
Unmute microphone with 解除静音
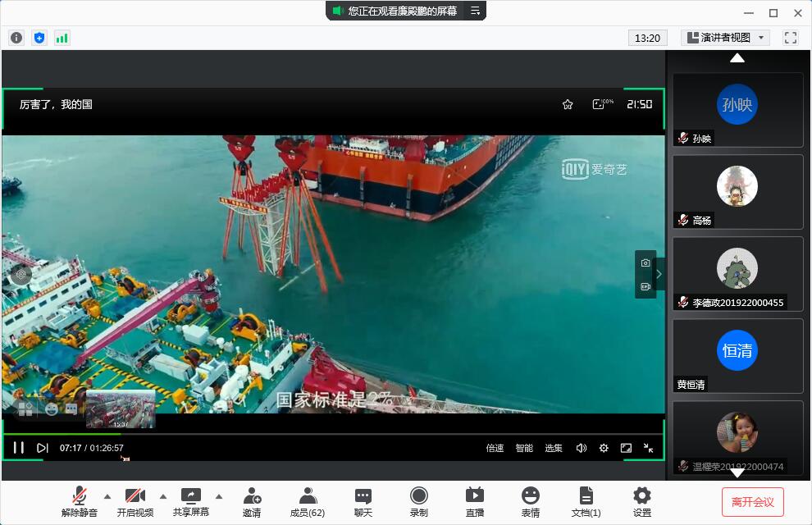click(x=80, y=502)
